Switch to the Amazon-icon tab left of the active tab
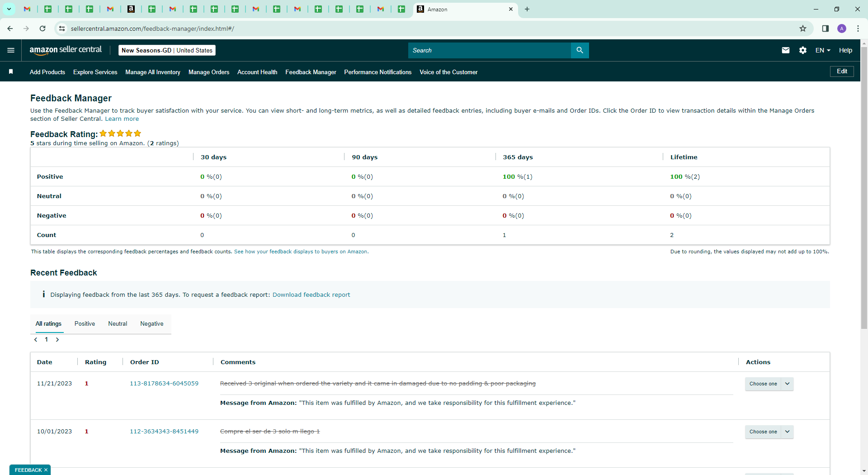 131,9
